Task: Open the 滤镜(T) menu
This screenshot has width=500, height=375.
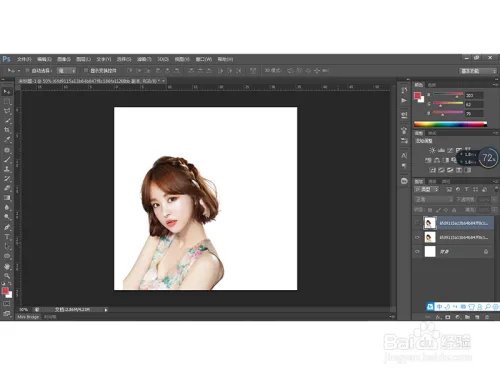Action: 144,59
